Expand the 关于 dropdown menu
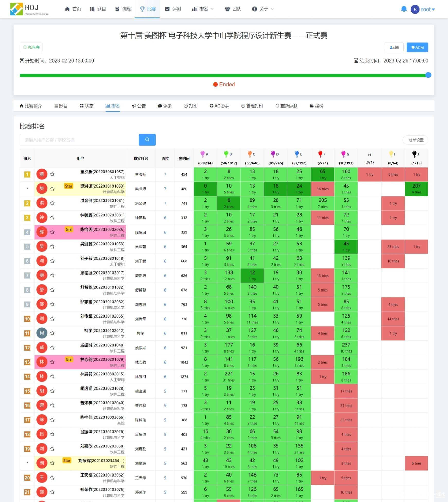 (x=263, y=9)
